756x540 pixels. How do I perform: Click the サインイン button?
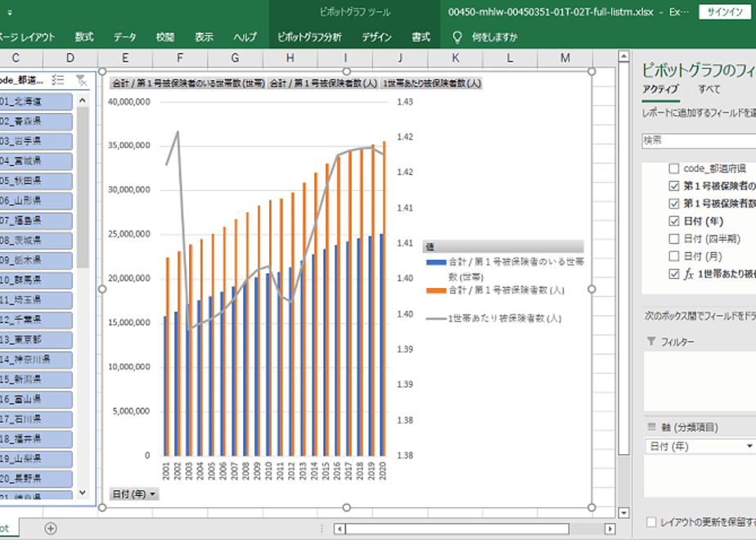(x=725, y=12)
